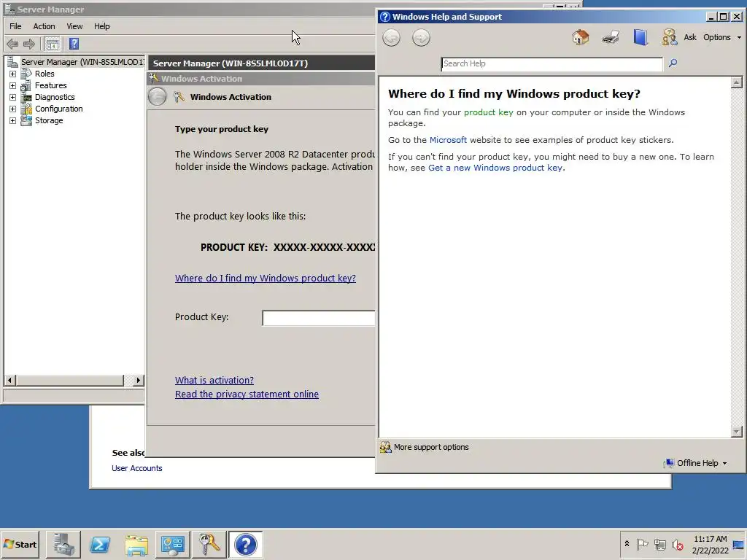
Task: Click the green 'product key' glossary link
Action: (488, 112)
